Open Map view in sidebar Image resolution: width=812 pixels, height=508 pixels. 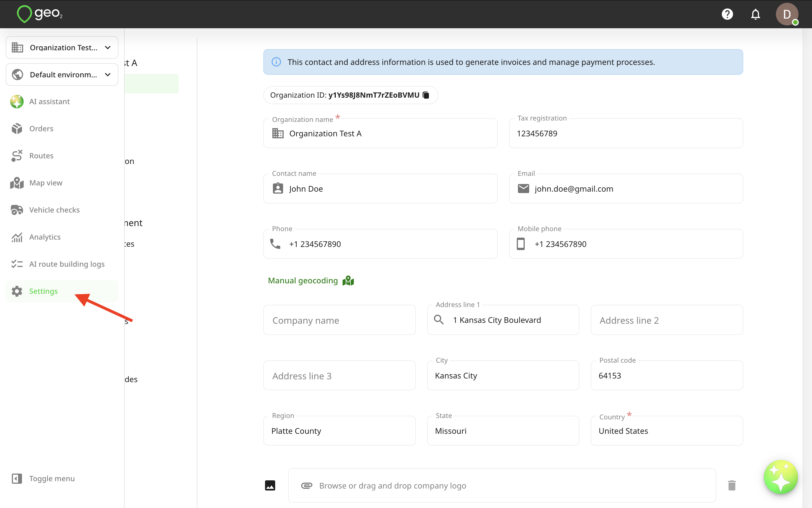[x=62, y=183]
